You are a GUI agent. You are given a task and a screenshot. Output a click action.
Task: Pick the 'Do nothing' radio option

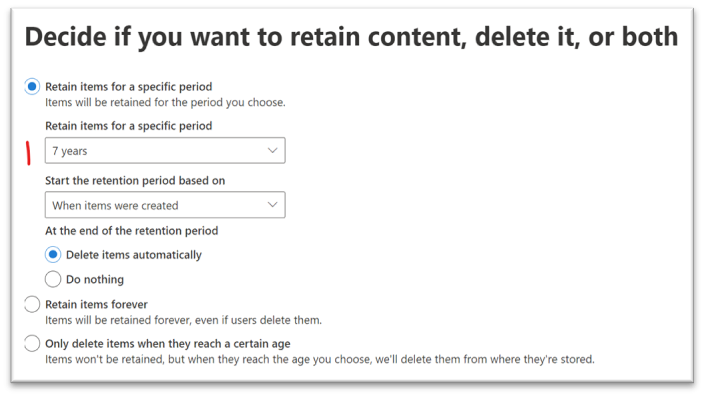coord(53,279)
